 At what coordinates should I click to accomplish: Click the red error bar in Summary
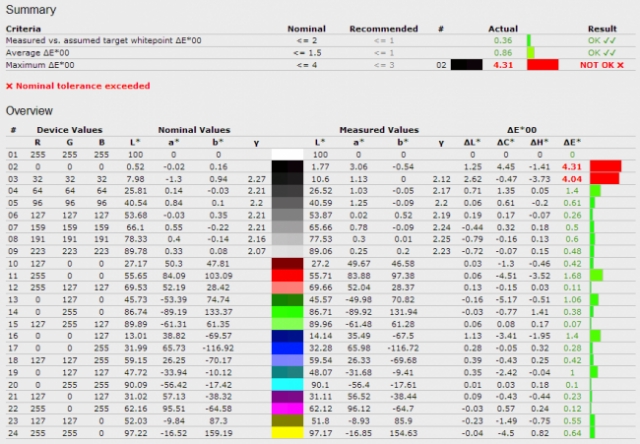(x=543, y=64)
